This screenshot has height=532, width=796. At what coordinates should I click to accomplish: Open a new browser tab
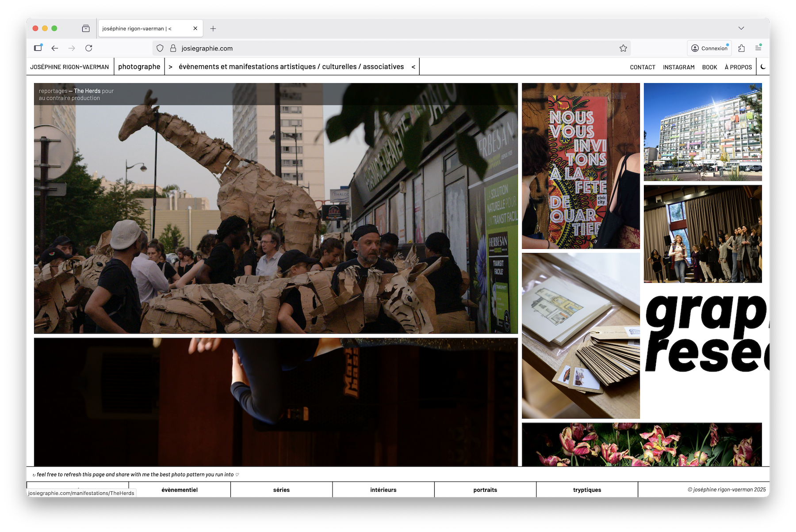coord(213,29)
